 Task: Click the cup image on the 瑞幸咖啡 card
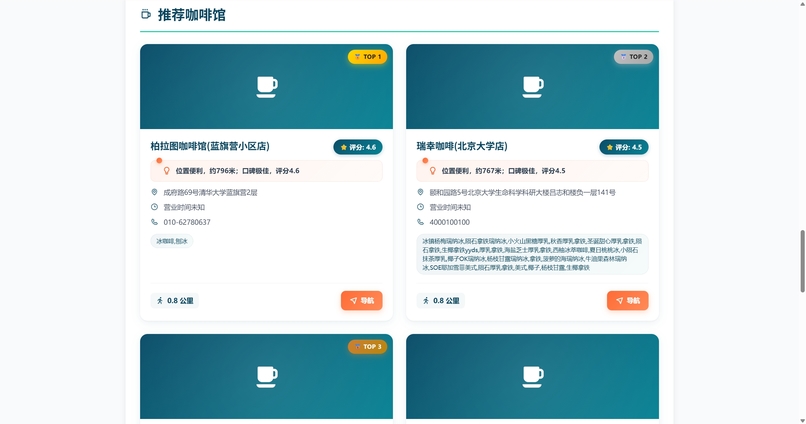pyautogui.click(x=533, y=87)
